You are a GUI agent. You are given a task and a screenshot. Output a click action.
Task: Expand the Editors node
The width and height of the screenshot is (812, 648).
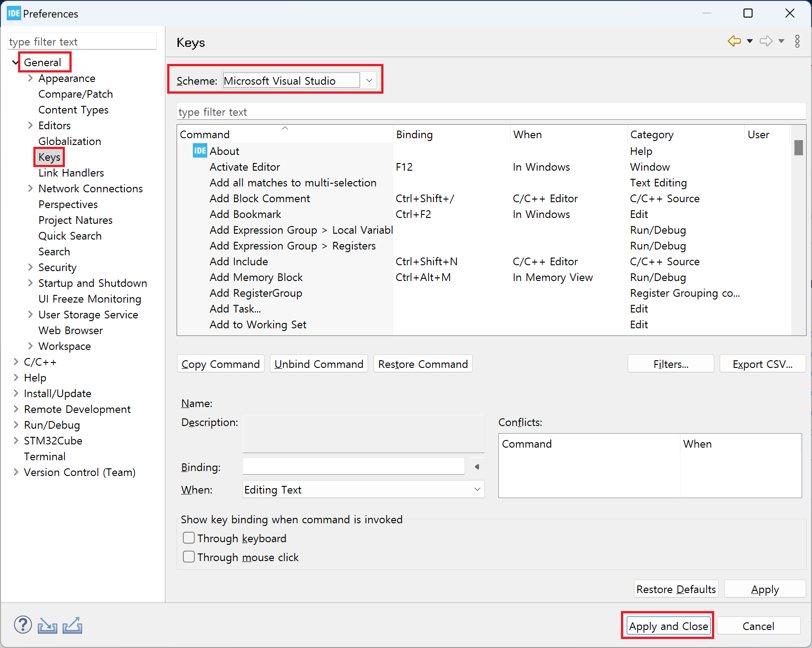(x=30, y=125)
